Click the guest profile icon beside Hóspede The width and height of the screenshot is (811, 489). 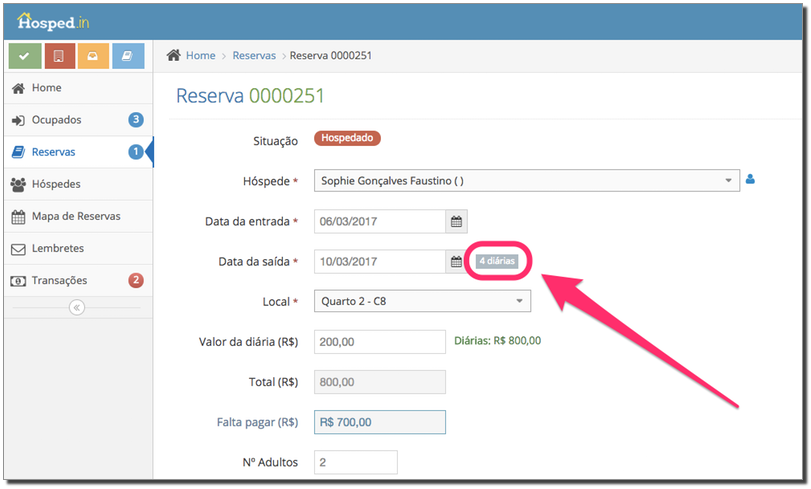(750, 180)
